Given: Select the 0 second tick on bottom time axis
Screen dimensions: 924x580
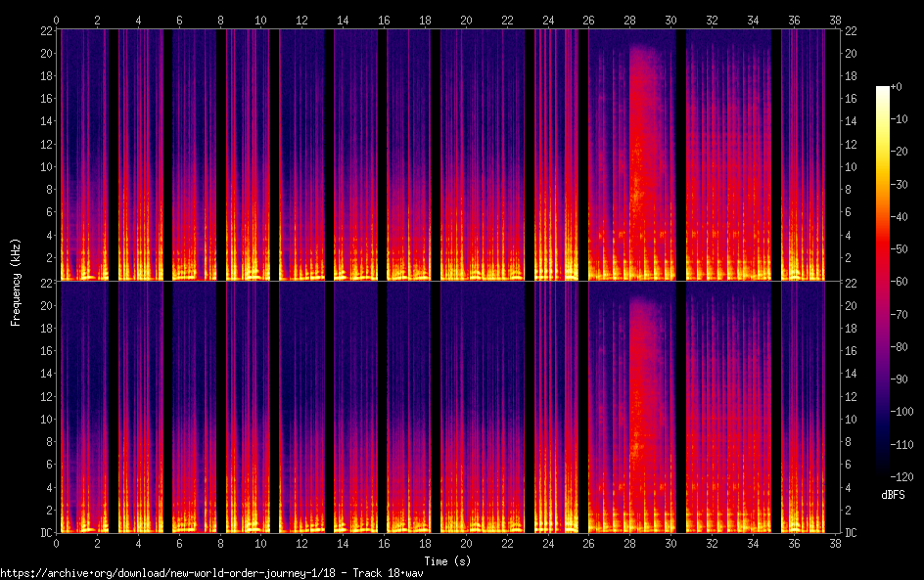Looking at the screenshot, I should [x=57, y=541].
